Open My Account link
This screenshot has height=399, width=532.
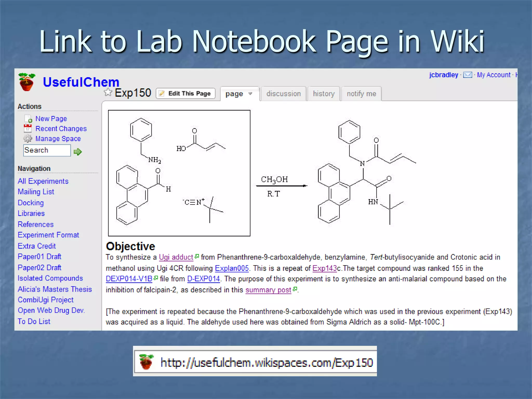coord(494,75)
